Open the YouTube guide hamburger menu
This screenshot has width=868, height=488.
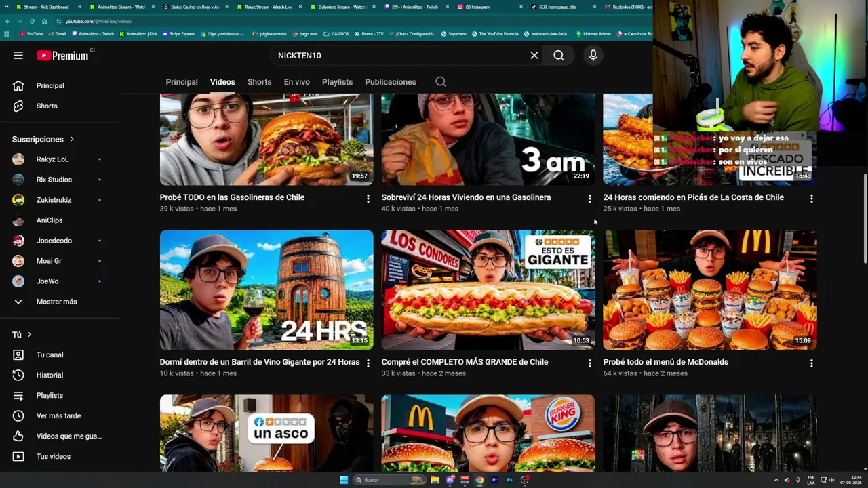click(x=18, y=56)
